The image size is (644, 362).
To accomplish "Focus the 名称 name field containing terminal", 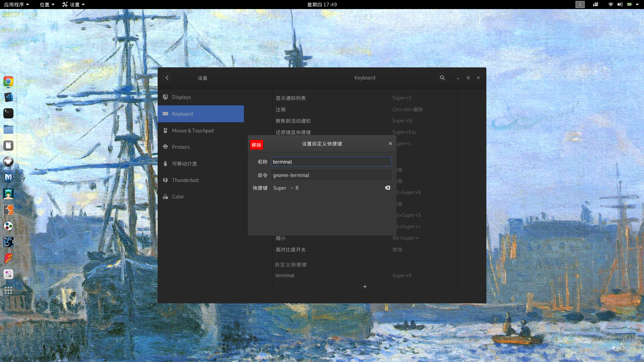I will (x=331, y=162).
